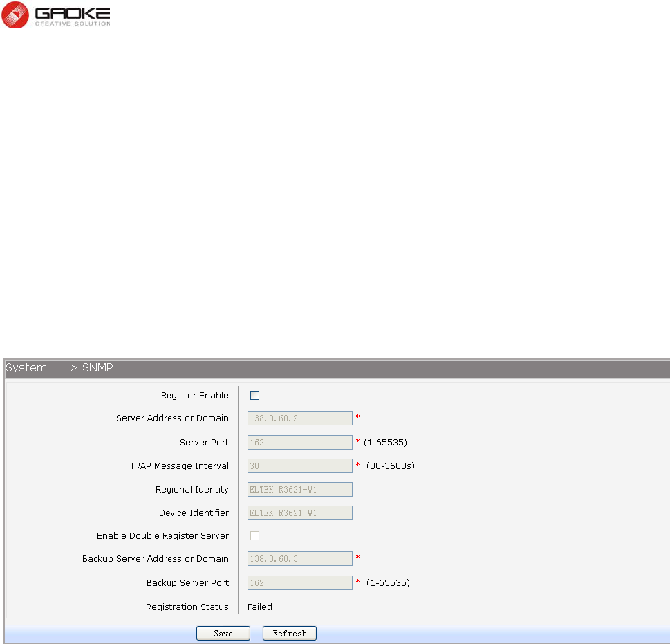Select the TRAP Message Interval field

299,466
